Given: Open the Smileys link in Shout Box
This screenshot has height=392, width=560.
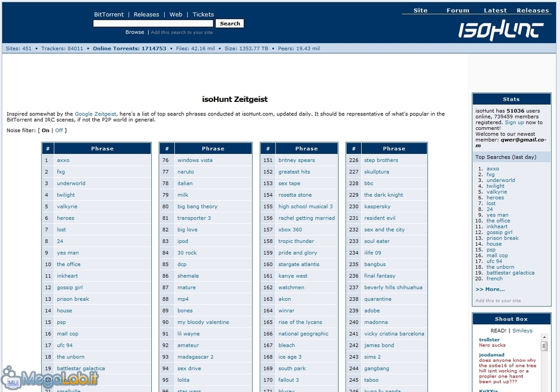Looking at the screenshot, I should pyautogui.click(x=522, y=330).
